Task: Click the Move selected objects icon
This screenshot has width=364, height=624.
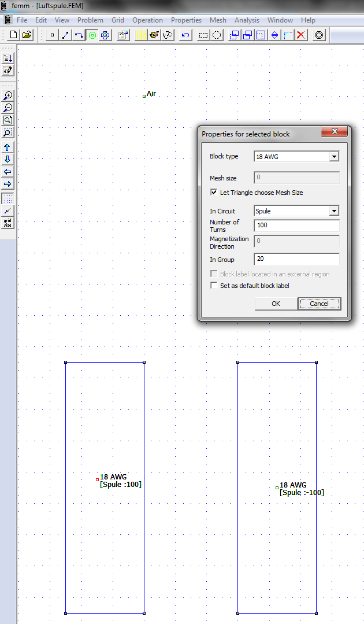Action: coord(235,35)
